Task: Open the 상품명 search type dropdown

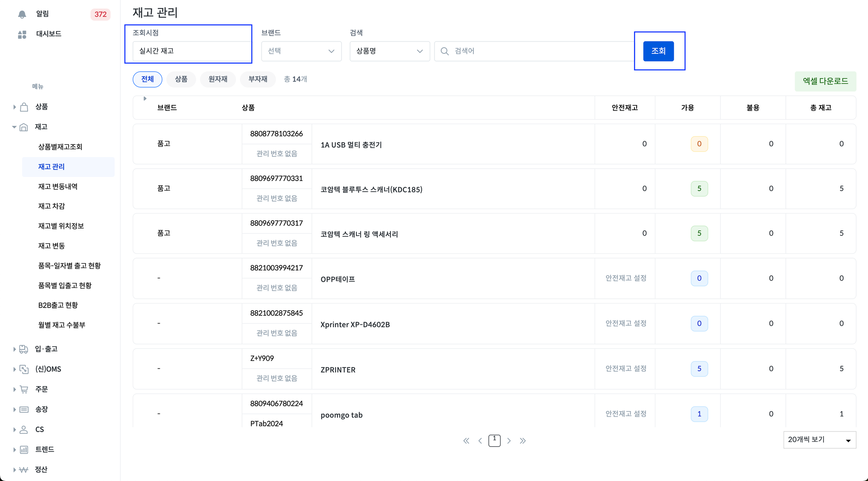Action: pyautogui.click(x=389, y=51)
